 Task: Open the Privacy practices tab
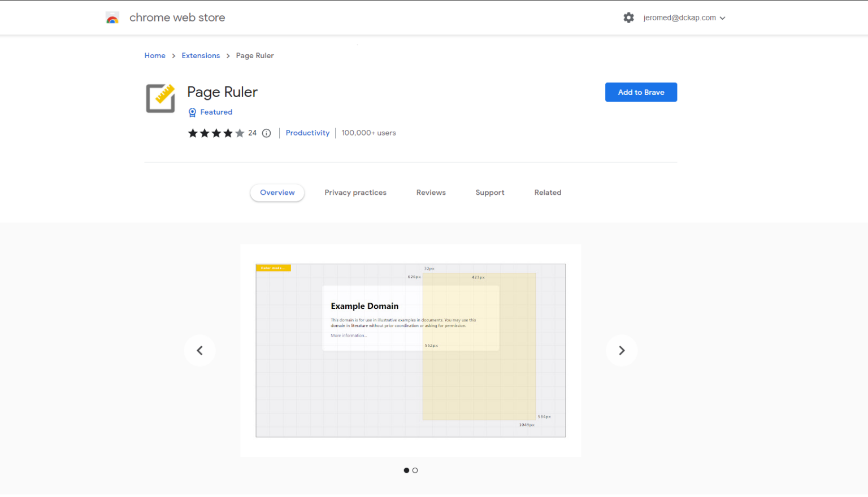pyautogui.click(x=355, y=192)
